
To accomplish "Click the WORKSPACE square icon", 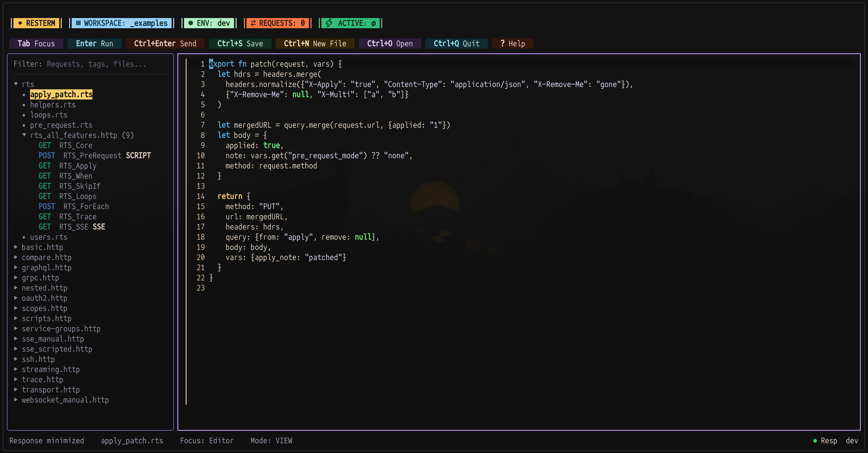I will 78,23.
